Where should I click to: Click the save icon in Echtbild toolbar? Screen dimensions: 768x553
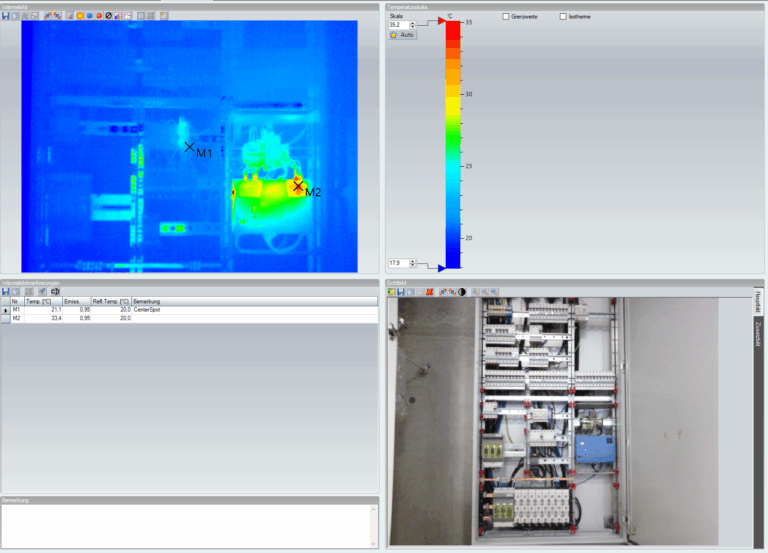[x=401, y=292]
